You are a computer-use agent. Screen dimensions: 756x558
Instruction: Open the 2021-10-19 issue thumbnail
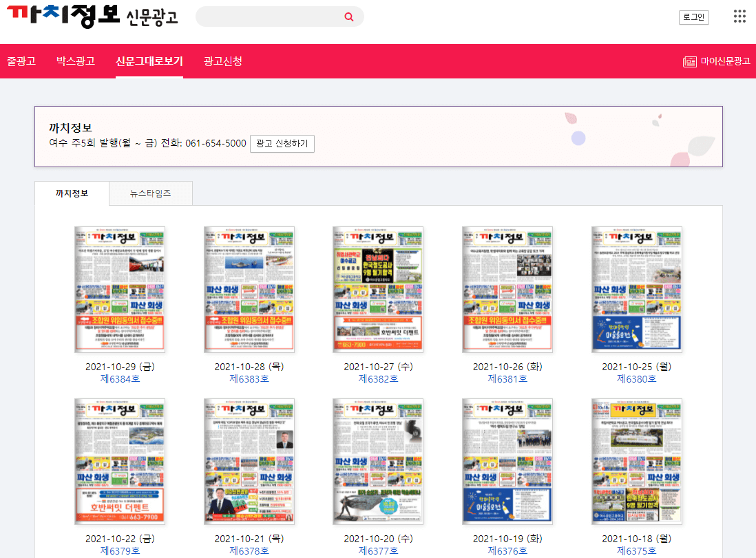pos(507,462)
